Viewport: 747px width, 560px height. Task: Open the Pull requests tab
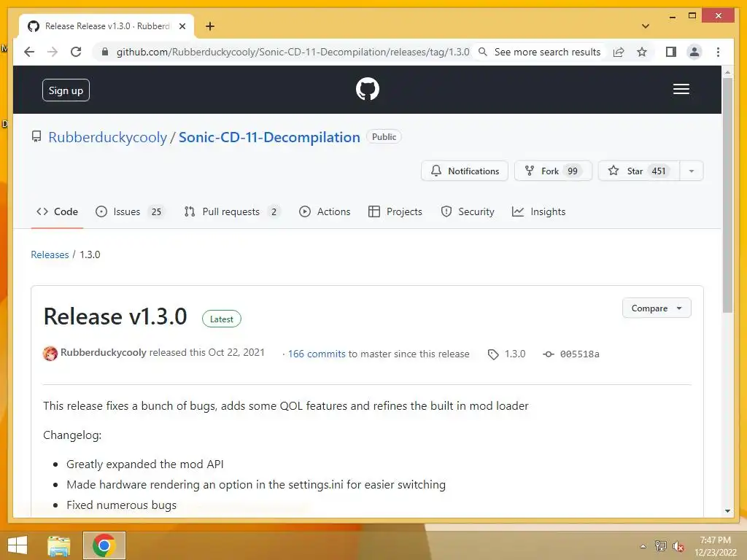point(233,211)
